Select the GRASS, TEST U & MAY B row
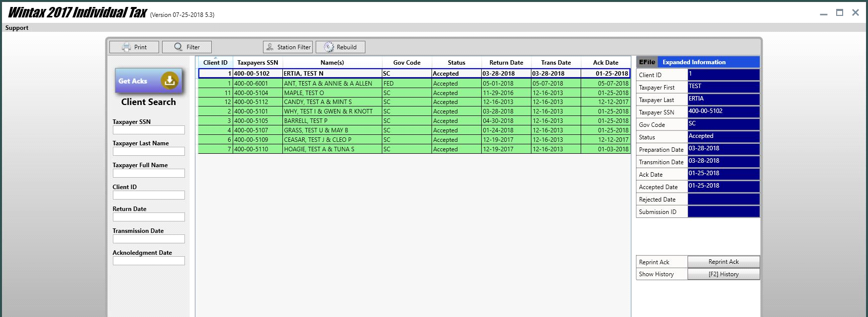The height and width of the screenshot is (317, 868). click(x=414, y=130)
